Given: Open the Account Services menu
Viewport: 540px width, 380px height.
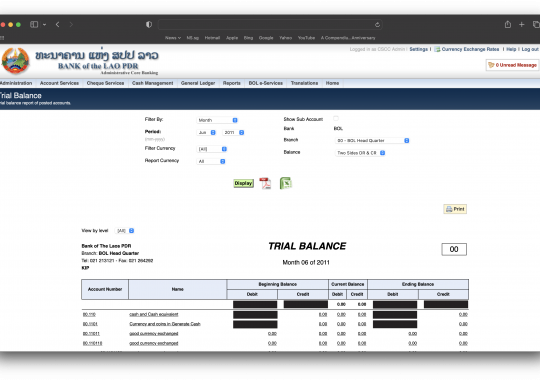Looking at the screenshot, I should (59, 83).
